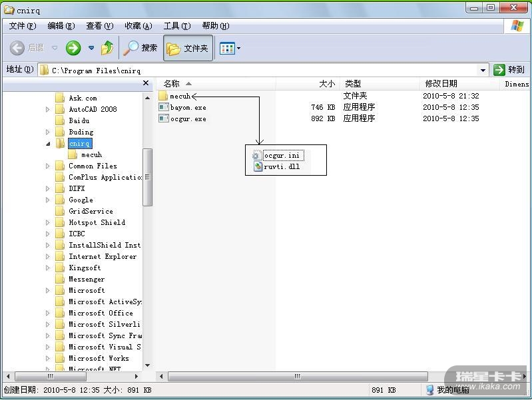The width and height of the screenshot is (532, 400).
Task: Expand the Kingsoft tree node
Action: pos(47,268)
